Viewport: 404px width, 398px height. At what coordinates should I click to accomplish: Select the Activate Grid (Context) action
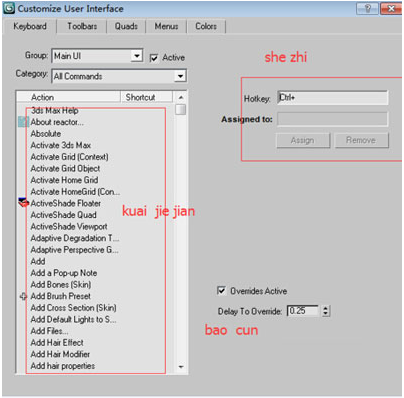[69, 157]
